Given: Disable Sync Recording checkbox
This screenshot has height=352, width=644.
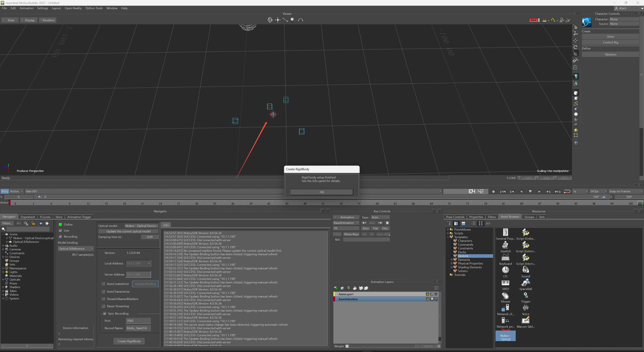Looking at the screenshot, I should pos(105,313).
